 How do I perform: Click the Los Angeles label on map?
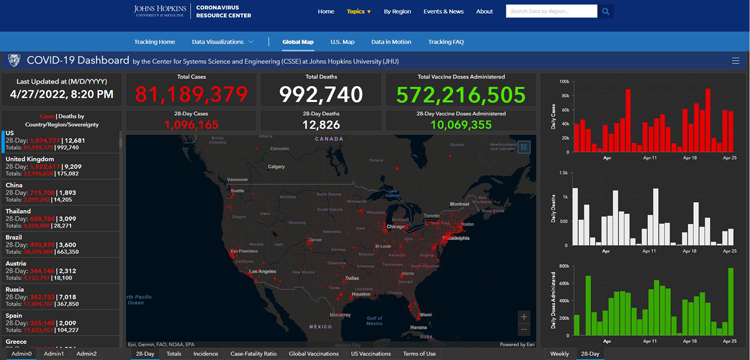264,272
